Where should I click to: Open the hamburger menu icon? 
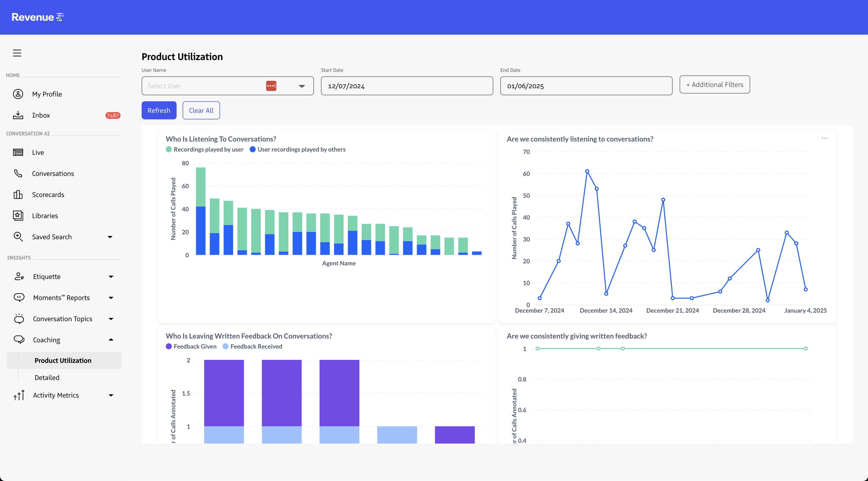pyautogui.click(x=17, y=53)
